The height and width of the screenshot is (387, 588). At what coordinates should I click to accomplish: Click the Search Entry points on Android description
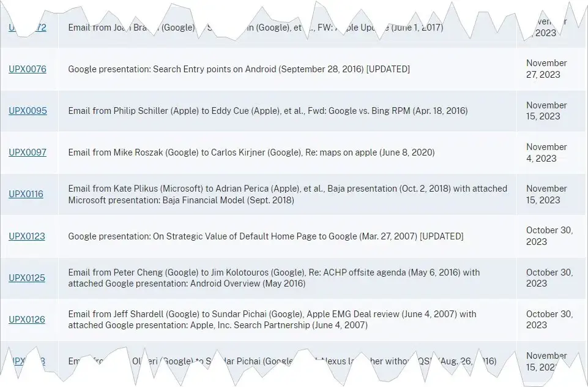click(x=239, y=69)
